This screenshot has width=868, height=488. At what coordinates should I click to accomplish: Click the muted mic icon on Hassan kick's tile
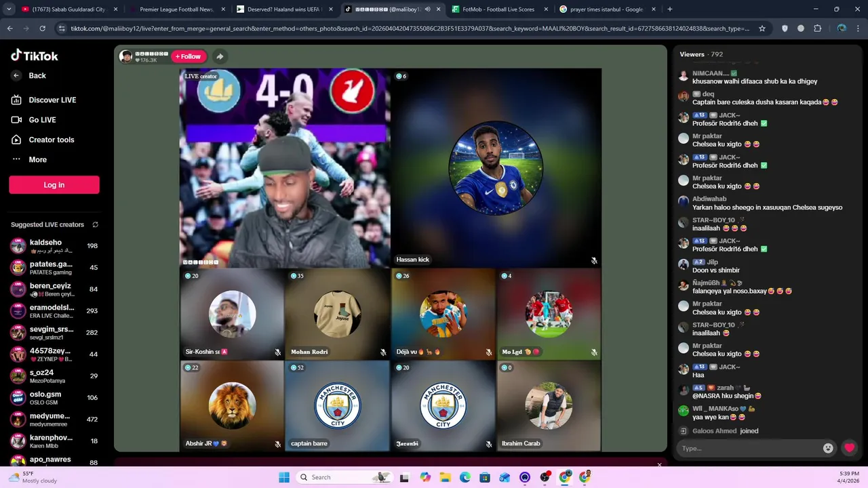594,260
